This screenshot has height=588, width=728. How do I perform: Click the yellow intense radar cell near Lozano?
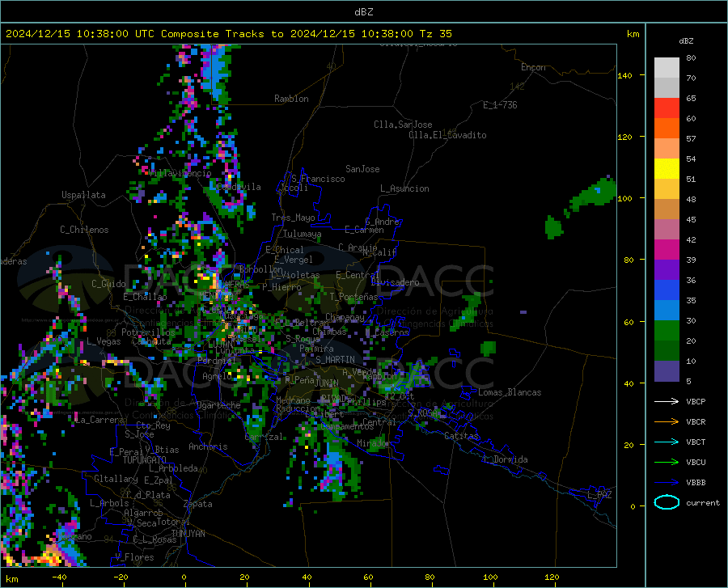click(49, 555)
